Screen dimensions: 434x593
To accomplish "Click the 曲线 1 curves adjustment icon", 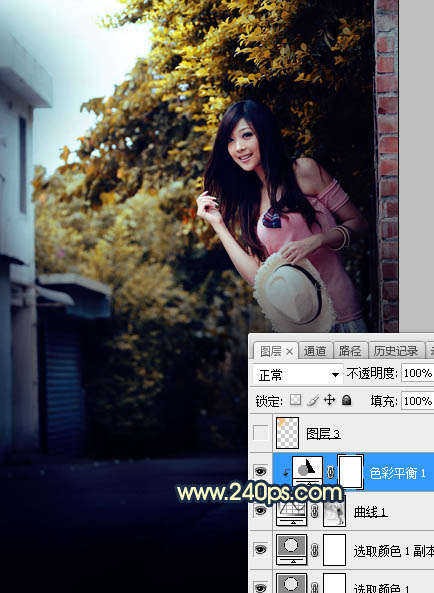I will tap(291, 512).
